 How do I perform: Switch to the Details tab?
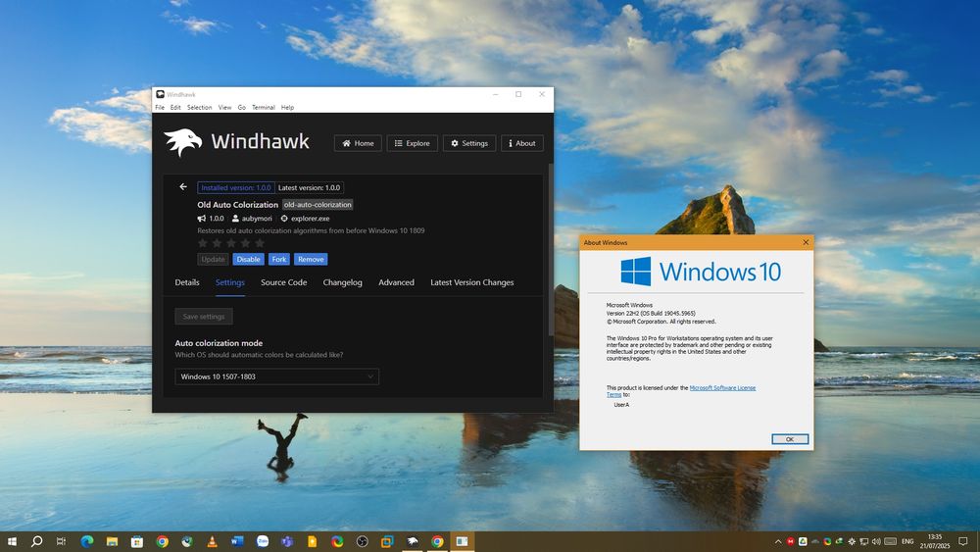point(187,282)
